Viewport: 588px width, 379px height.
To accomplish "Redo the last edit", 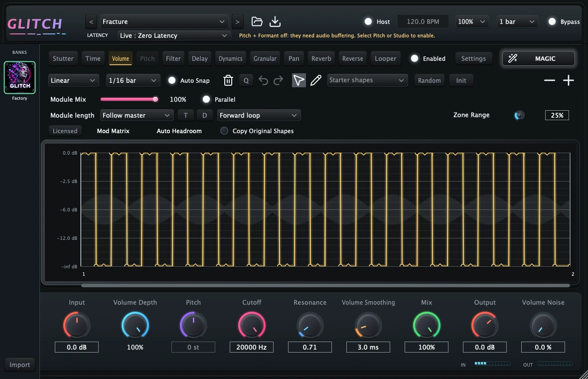I will [278, 80].
